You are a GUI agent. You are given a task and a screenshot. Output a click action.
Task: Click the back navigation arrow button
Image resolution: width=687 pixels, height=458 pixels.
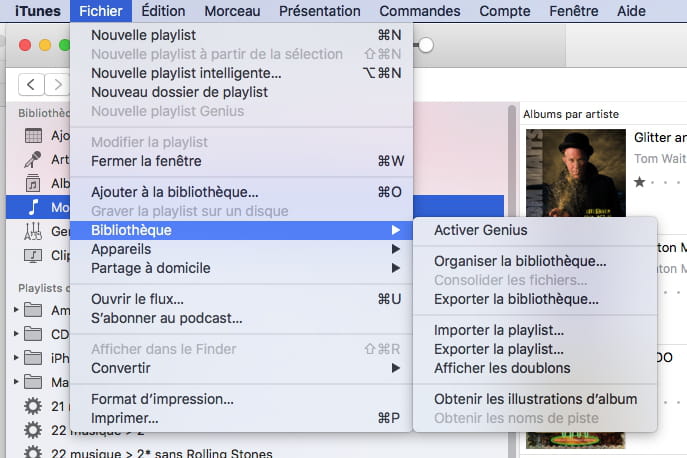(x=31, y=84)
